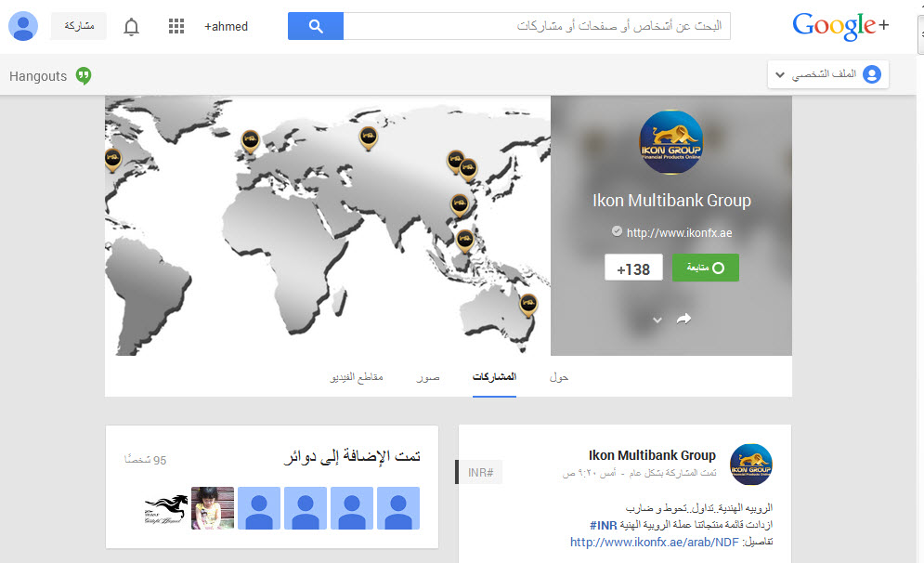Visit http://www.ikonfx.ae link

click(679, 233)
